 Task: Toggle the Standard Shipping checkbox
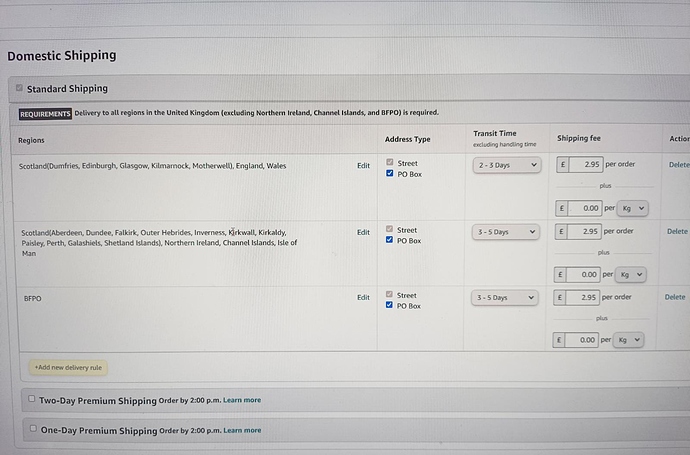pyautogui.click(x=19, y=88)
